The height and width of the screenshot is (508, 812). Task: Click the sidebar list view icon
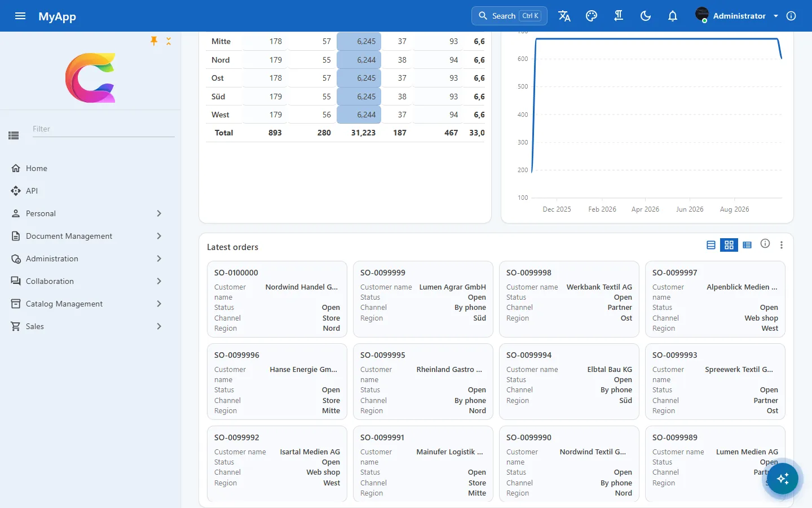[14, 135]
